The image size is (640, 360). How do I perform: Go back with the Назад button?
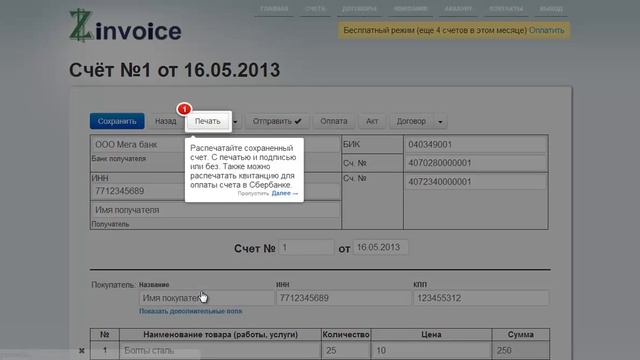(x=165, y=121)
